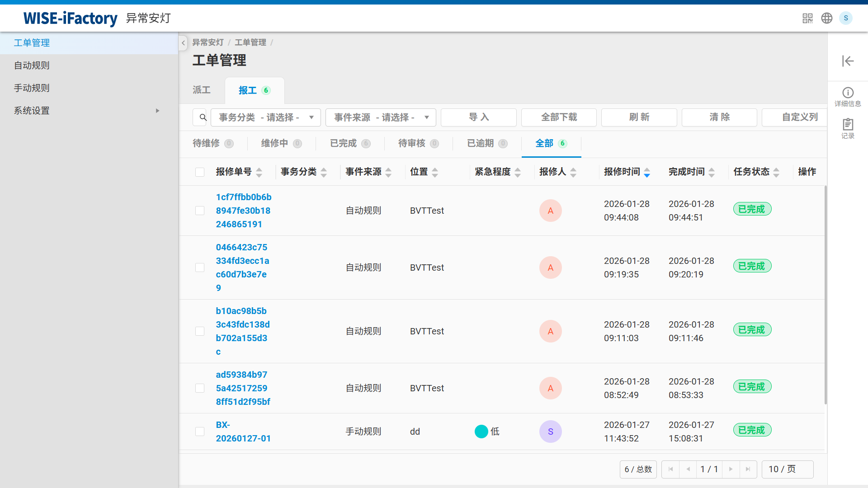Open the QR code icon
Viewport: 868px width, 488px height.
[808, 18]
